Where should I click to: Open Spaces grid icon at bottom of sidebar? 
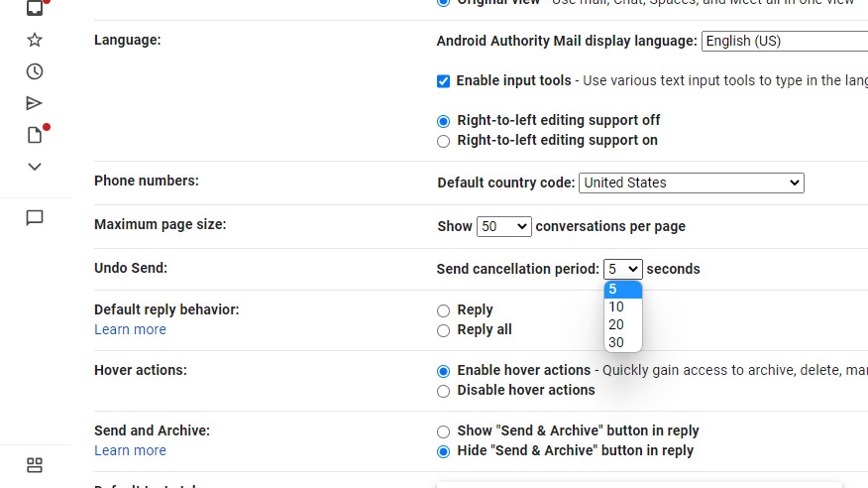35,465
